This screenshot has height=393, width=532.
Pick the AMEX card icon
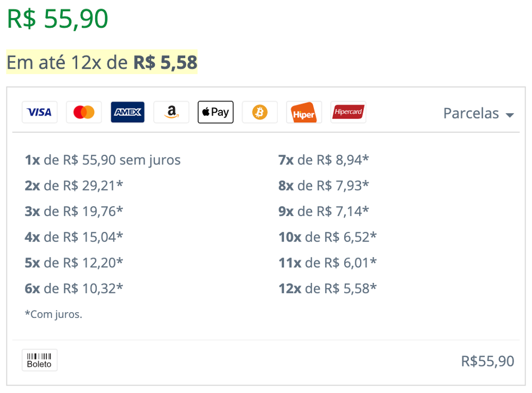(x=128, y=112)
